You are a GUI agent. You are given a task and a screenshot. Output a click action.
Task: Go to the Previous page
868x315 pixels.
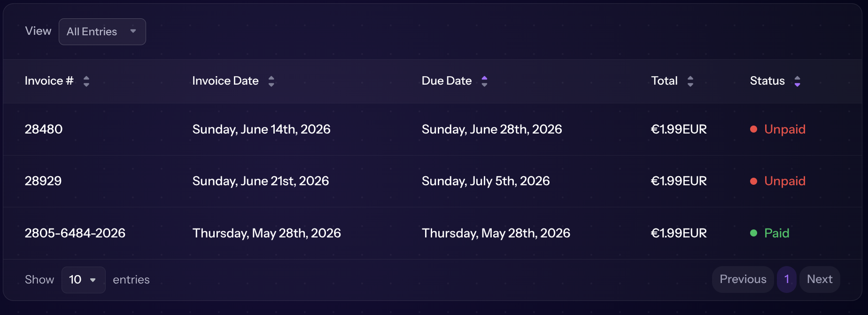pos(743,279)
